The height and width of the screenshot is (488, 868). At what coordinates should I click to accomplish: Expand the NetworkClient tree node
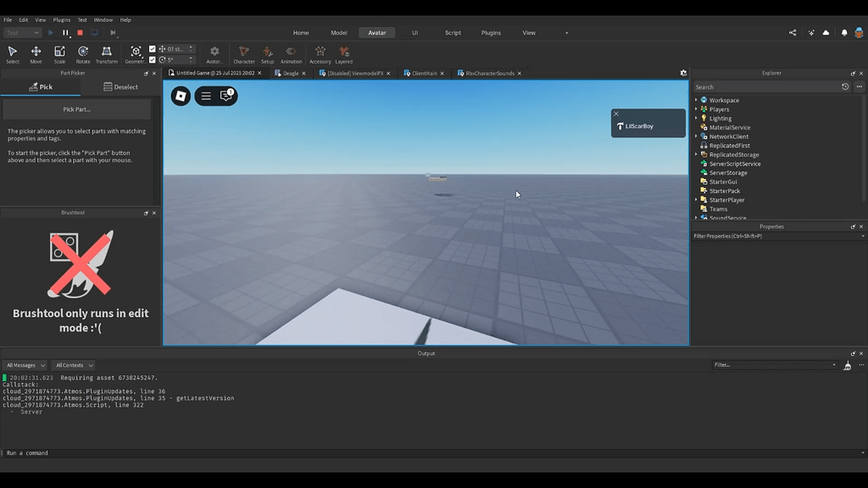point(696,136)
